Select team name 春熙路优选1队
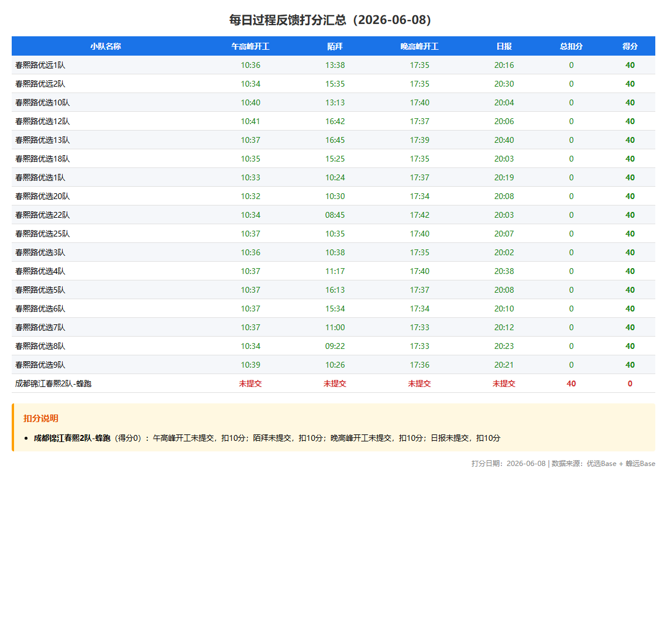Screen dimensions: 667x644 40,177
